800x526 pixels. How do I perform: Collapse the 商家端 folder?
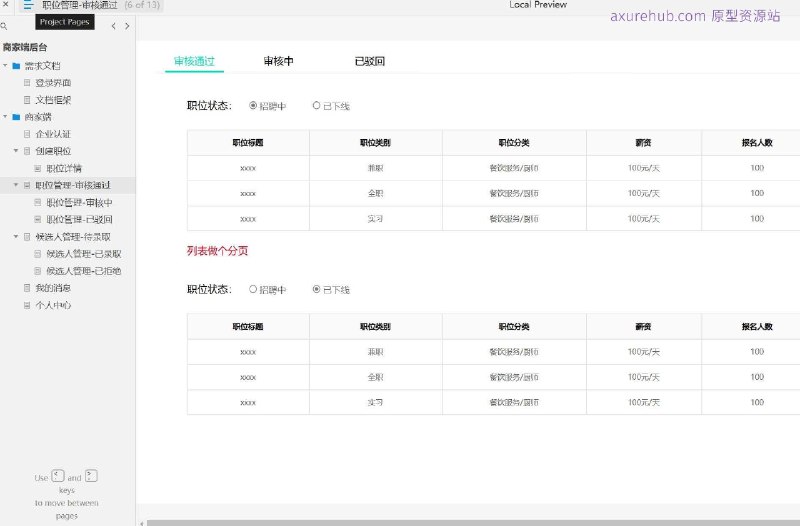(5, 116)
